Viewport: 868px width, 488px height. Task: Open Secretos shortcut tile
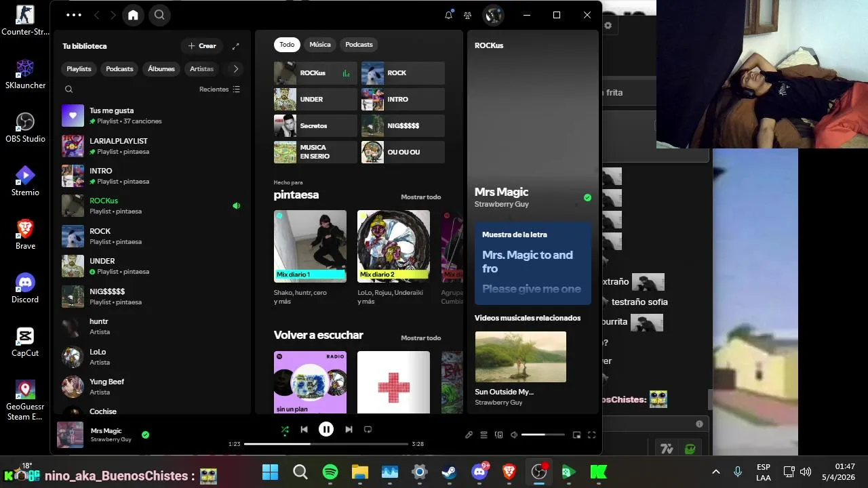tap(315, 125)
